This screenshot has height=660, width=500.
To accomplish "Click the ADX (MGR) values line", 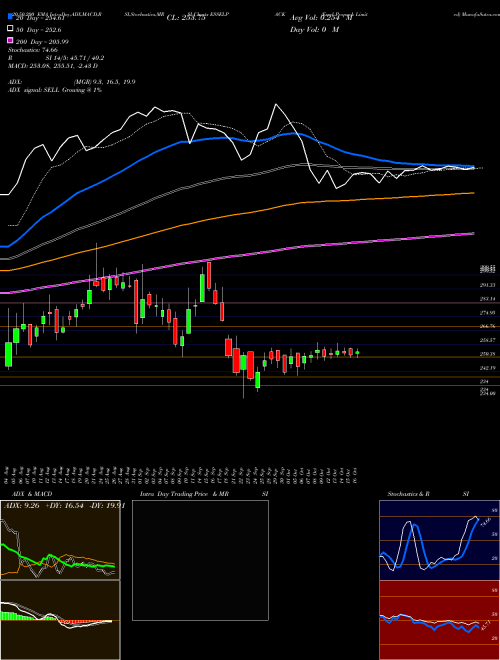I will [x=72, y=82].
